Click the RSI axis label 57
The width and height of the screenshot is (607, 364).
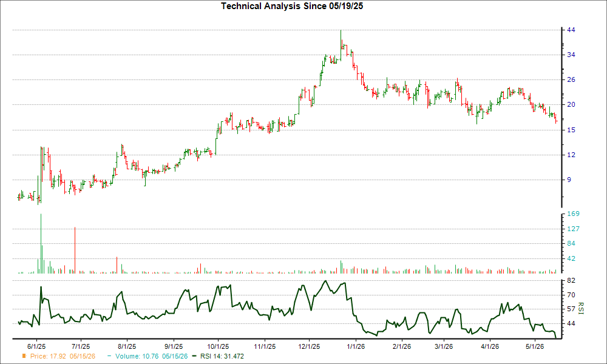point(571,309)
